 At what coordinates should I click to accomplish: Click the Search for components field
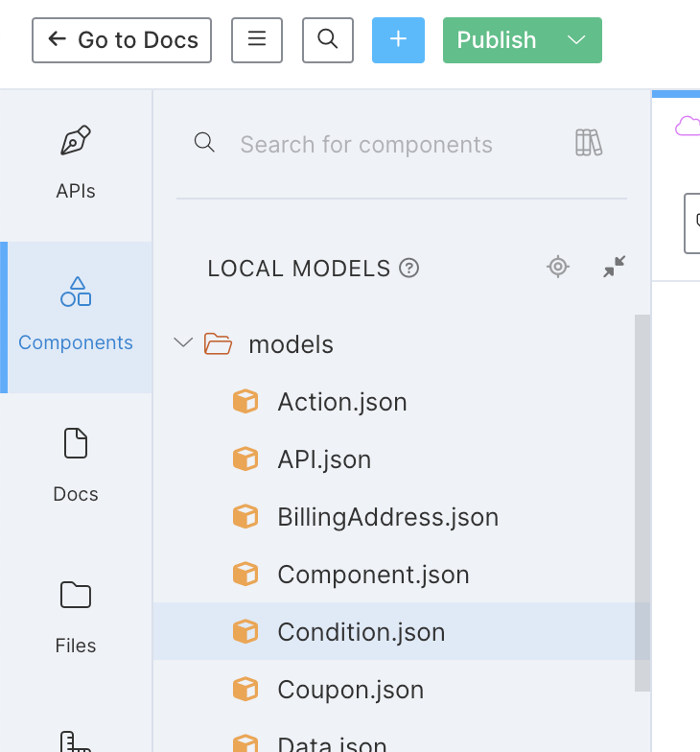click(384, 144)
